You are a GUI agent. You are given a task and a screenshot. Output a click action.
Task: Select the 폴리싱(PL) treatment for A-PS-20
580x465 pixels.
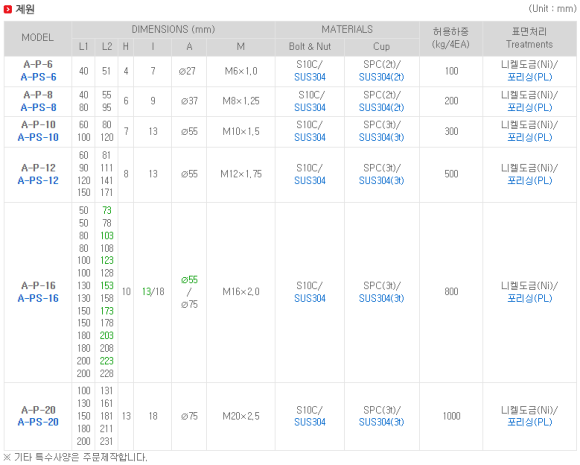[x=529, y=422]
